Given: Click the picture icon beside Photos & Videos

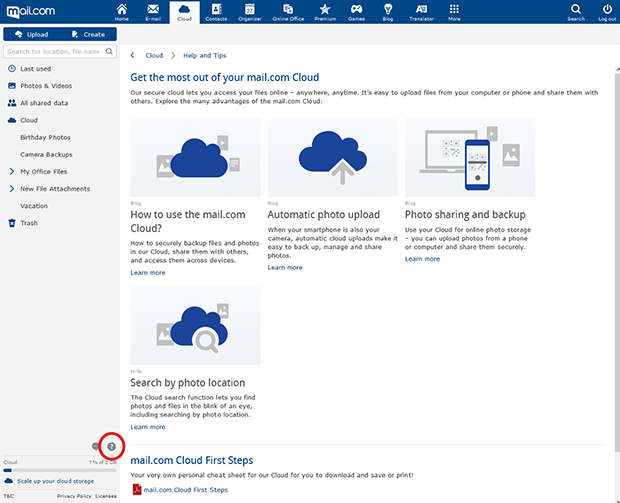Looking at the screenshot, I should click(12, 86).
